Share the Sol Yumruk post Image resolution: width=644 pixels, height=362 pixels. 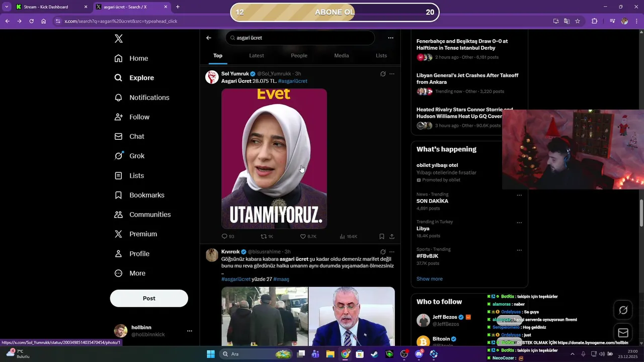point(392,236)
